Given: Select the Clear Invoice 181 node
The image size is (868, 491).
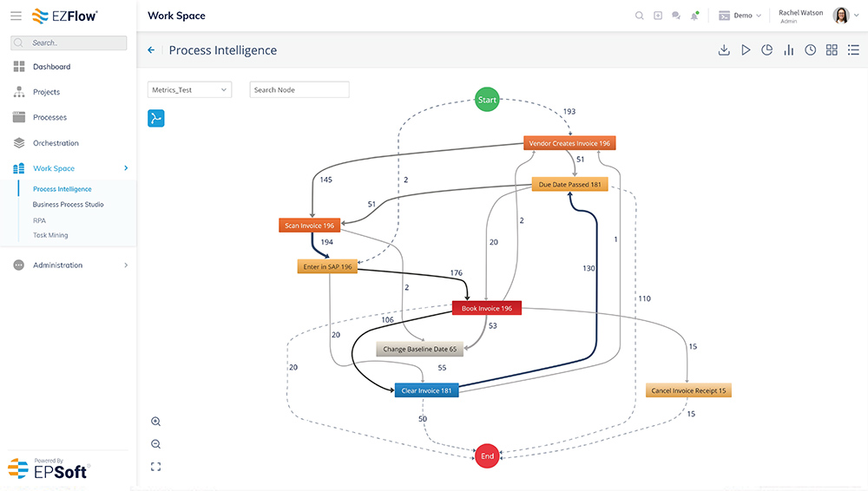Looking at the screenshot, I should pos(426,390).
